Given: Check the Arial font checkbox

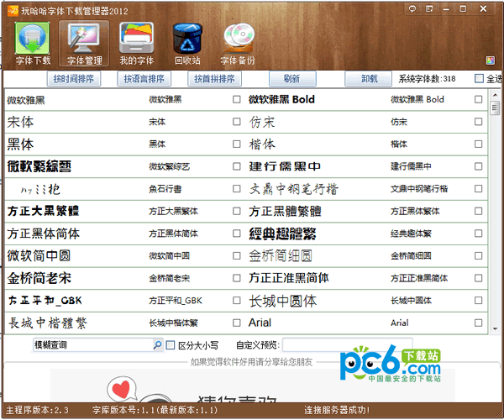Looking at the screenshot, I should pyautogui.click(x=478, y=323).
